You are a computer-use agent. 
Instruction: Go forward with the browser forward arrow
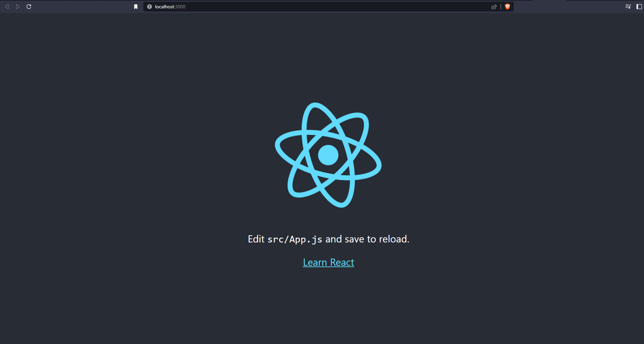tap(18, 7)
